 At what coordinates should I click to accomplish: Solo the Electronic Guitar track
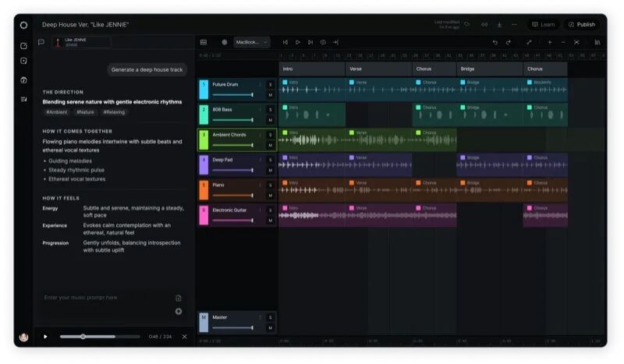pyautogui.click(x=270, y=210)
